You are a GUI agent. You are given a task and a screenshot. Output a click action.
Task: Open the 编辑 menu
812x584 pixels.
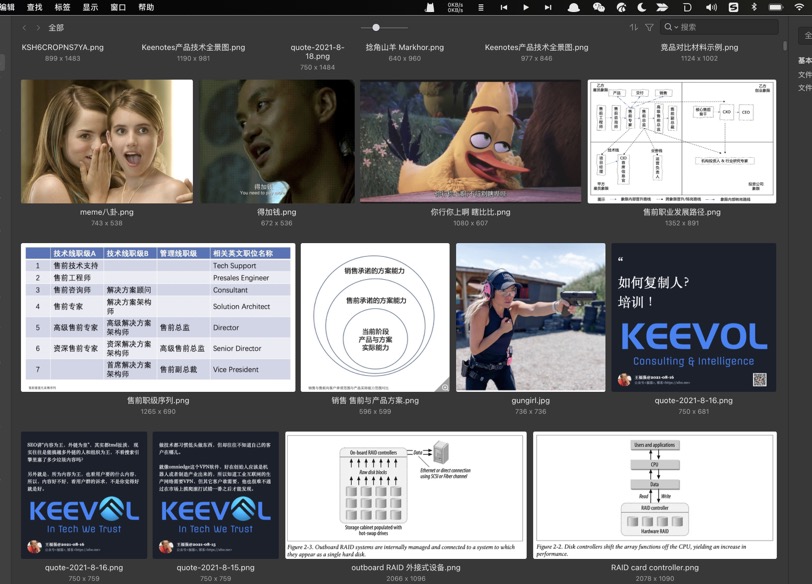7,7
